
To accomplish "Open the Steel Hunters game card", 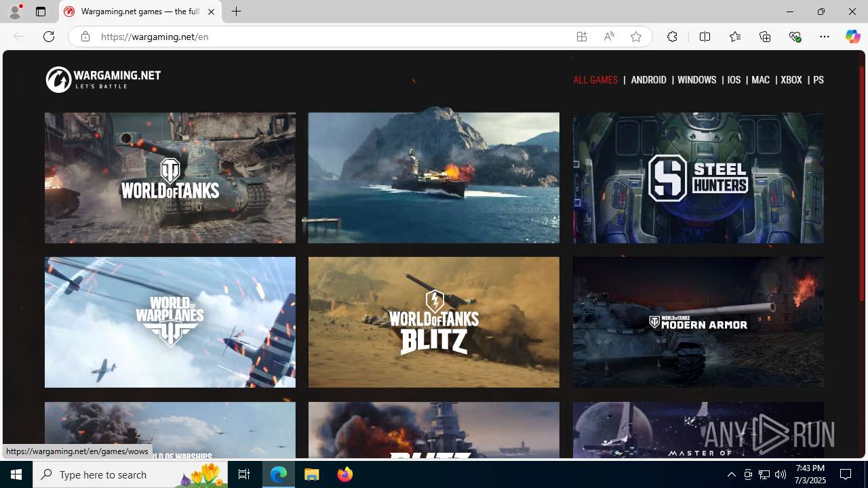I will pos(698,178).
